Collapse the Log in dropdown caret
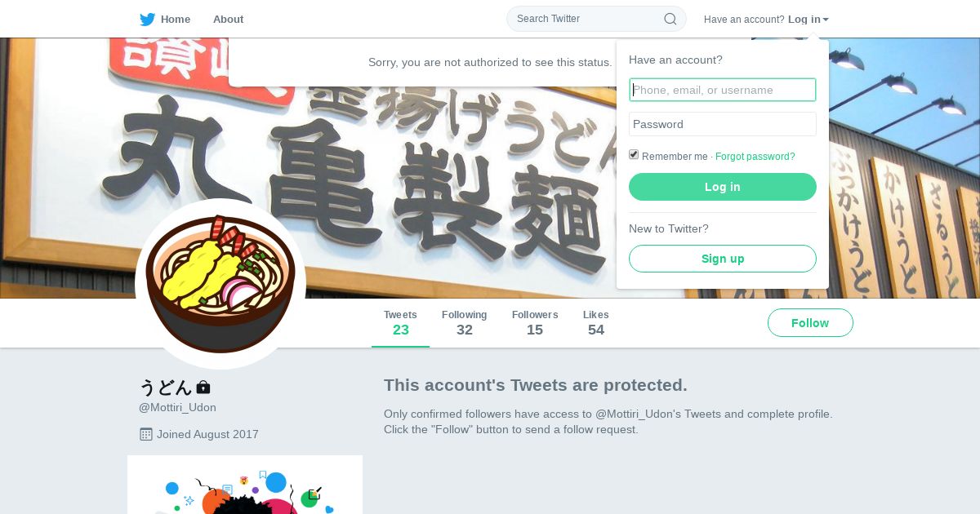980x514 pixels. point(826,20)
